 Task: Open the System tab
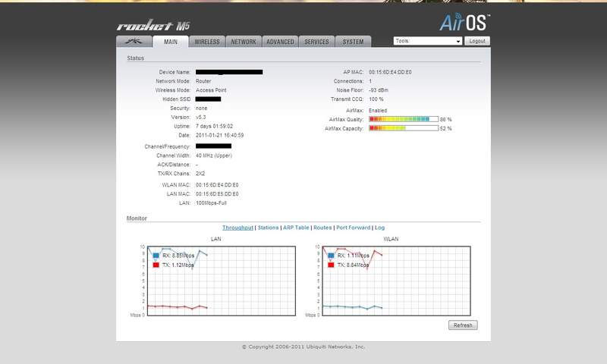coord(353,42)
